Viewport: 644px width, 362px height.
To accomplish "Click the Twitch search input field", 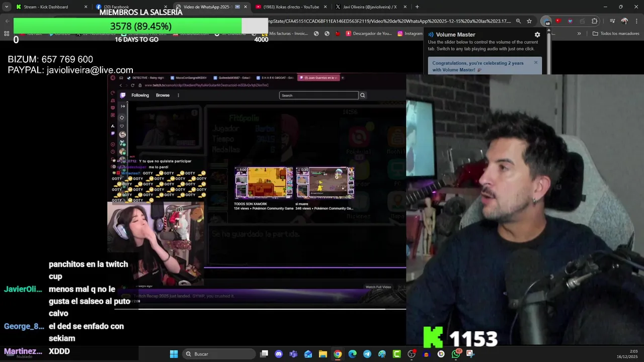I will (318, 95).
